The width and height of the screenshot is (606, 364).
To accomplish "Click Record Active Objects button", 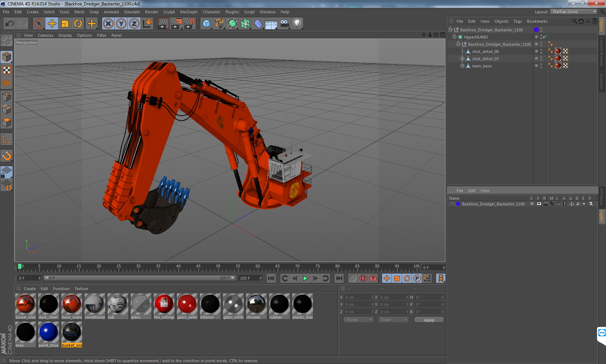I will point(353,278).
